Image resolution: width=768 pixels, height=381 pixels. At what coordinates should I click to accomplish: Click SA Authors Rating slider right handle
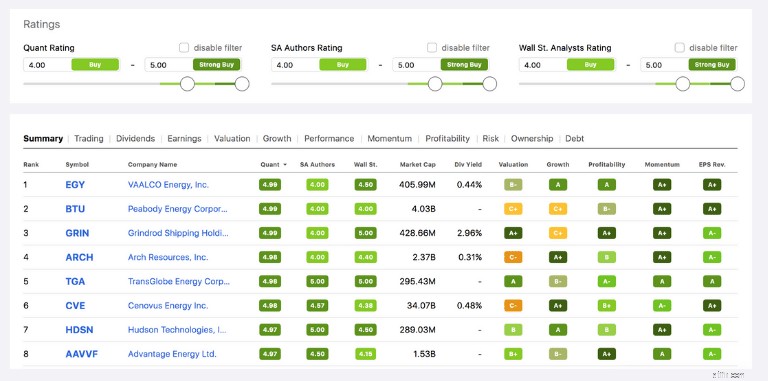(x=490, y=84)
